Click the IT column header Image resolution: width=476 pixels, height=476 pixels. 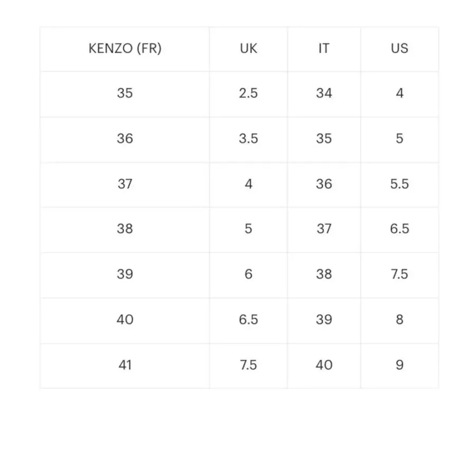pos(324,49)
